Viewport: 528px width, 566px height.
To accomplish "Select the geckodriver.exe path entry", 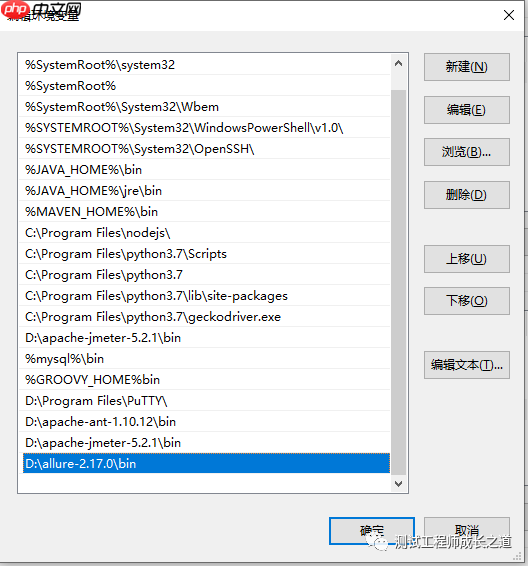I will (x=204, y=317).
